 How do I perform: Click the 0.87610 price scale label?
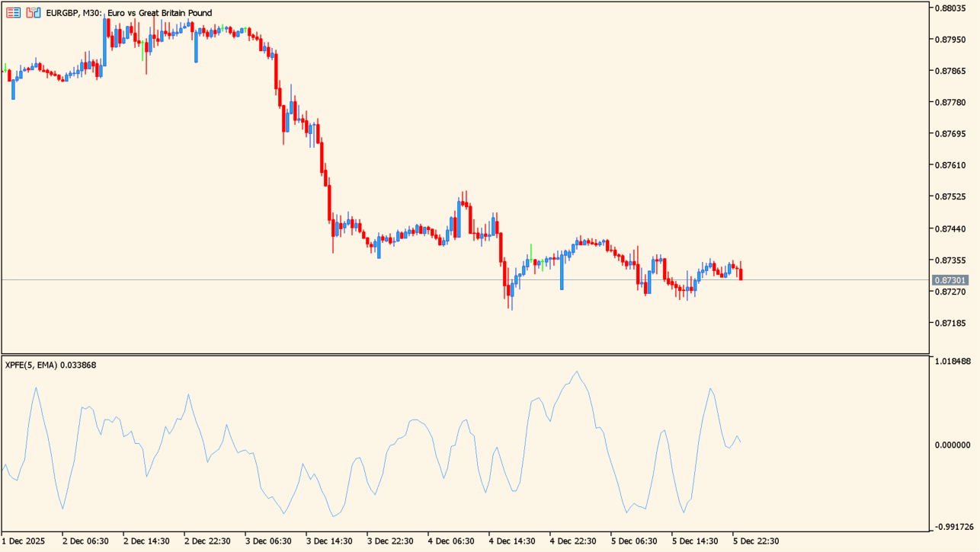(950, 165)
